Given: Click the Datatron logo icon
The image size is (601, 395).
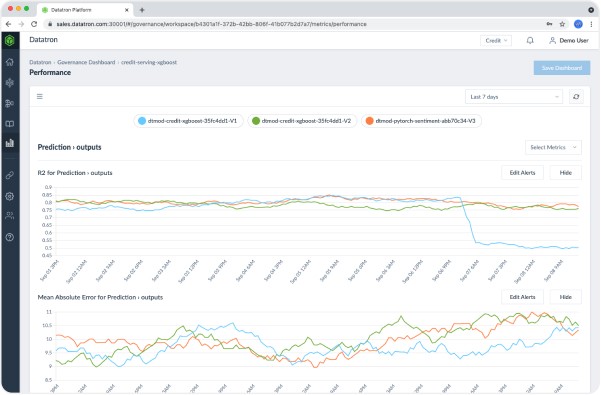Looking at the screenshot, I should tap(10, 40).
